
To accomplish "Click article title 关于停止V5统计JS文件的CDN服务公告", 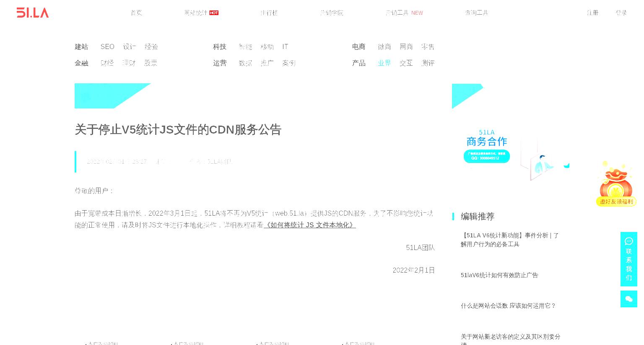I will point(178,130).
